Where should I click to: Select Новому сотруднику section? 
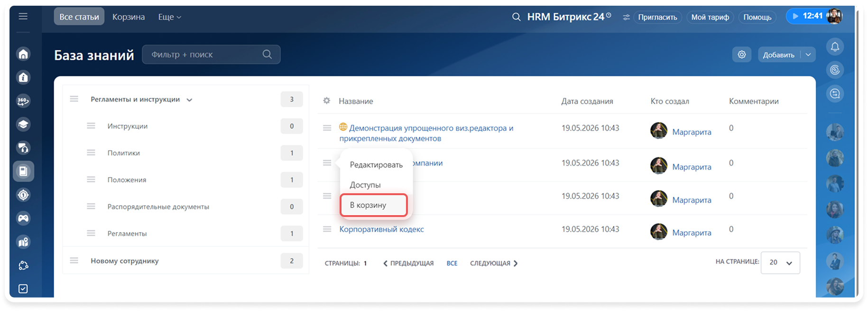[125, 261]
